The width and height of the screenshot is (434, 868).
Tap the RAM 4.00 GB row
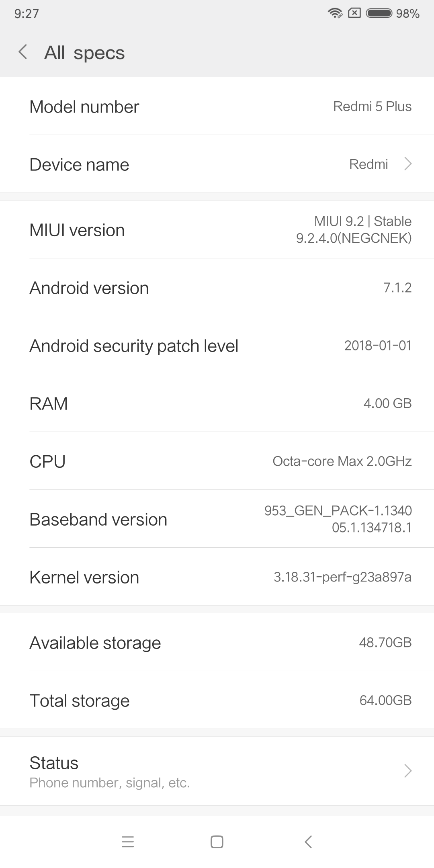[x=217, y=403]
